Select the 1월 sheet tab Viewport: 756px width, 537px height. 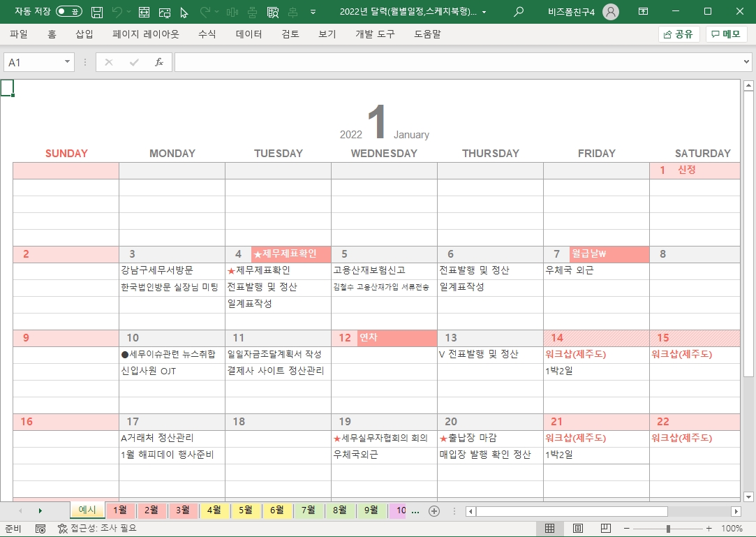coord(120,510)
